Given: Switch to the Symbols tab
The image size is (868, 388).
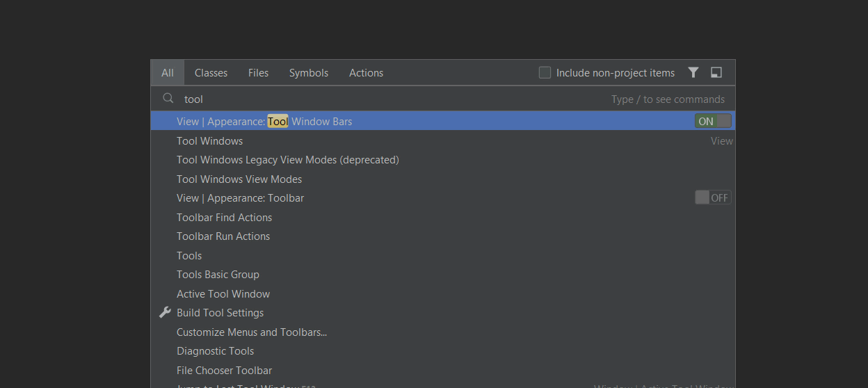Looking at the screenshot, I should coord(309,72).
